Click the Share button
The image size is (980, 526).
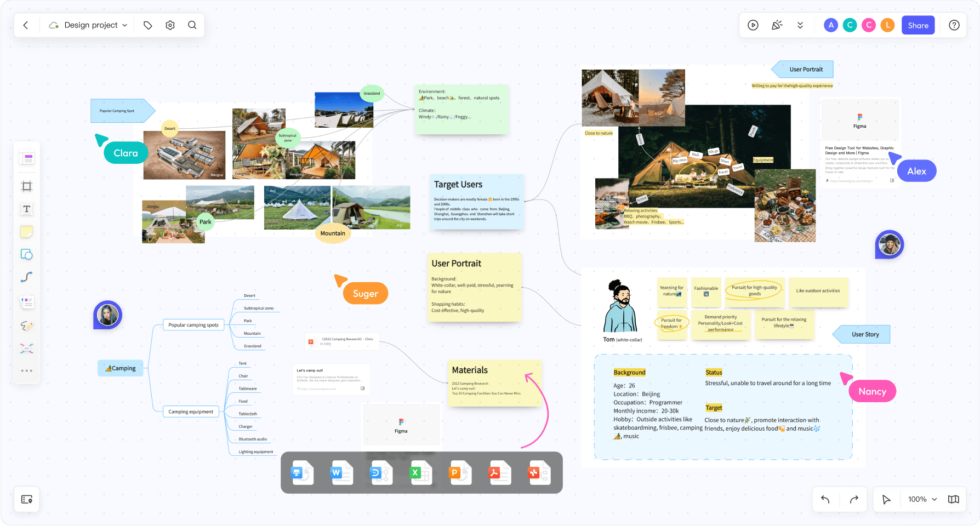coord(918,25)
